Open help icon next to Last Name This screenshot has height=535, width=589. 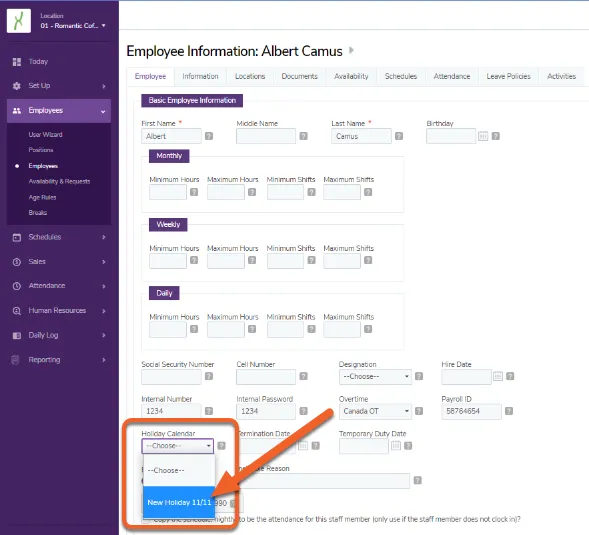pyautogui.click(x=399, y=136)
